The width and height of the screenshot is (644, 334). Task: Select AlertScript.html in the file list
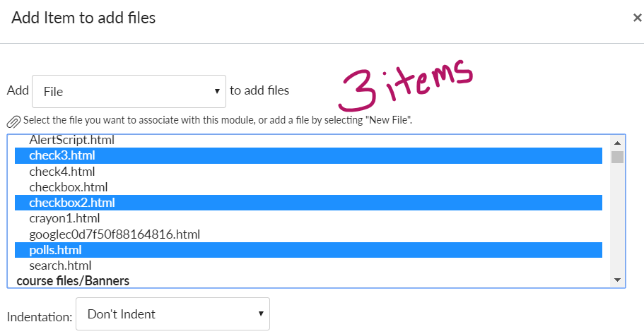71,140
